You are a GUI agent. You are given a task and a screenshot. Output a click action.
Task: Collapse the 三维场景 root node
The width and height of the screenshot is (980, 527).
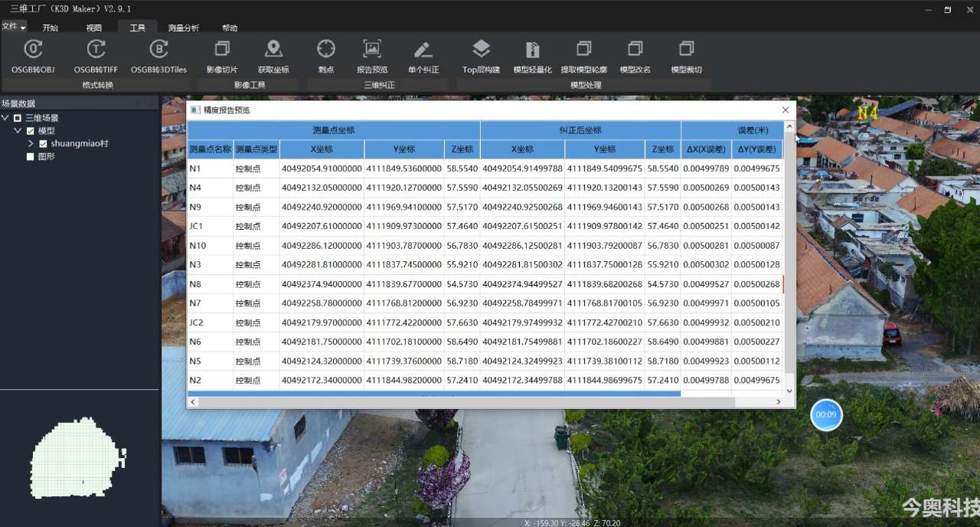(x=6, y=118)
